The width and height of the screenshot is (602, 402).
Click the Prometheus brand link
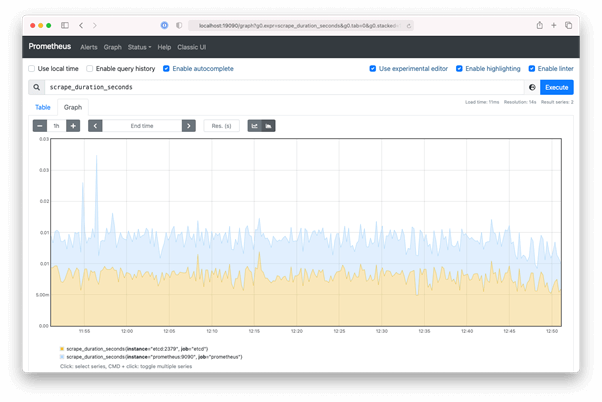click(50, 46)
